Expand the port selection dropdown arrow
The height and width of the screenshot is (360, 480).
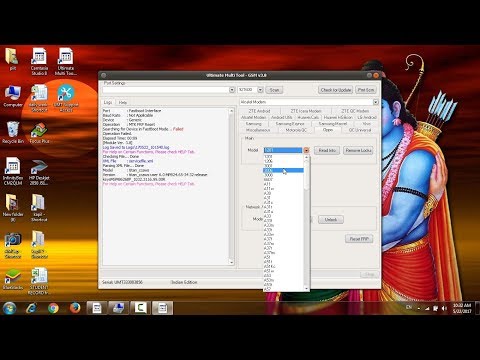232,90
